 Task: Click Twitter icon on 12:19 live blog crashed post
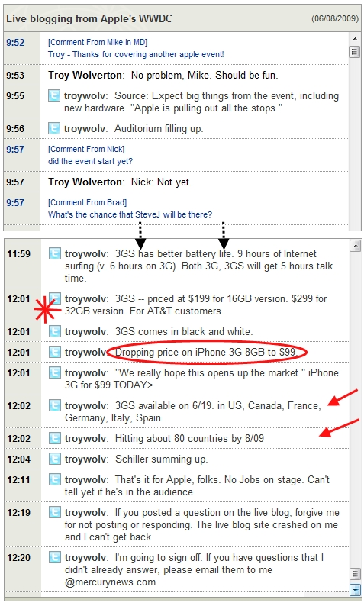tap(55, 512)
